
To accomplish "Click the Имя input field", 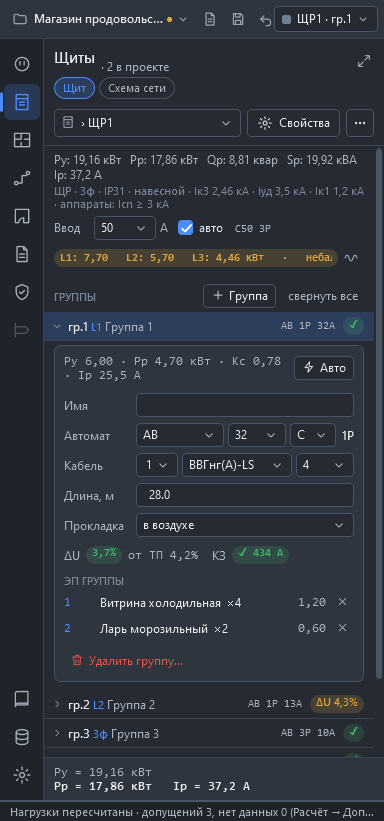I will (x=245, y=405).
